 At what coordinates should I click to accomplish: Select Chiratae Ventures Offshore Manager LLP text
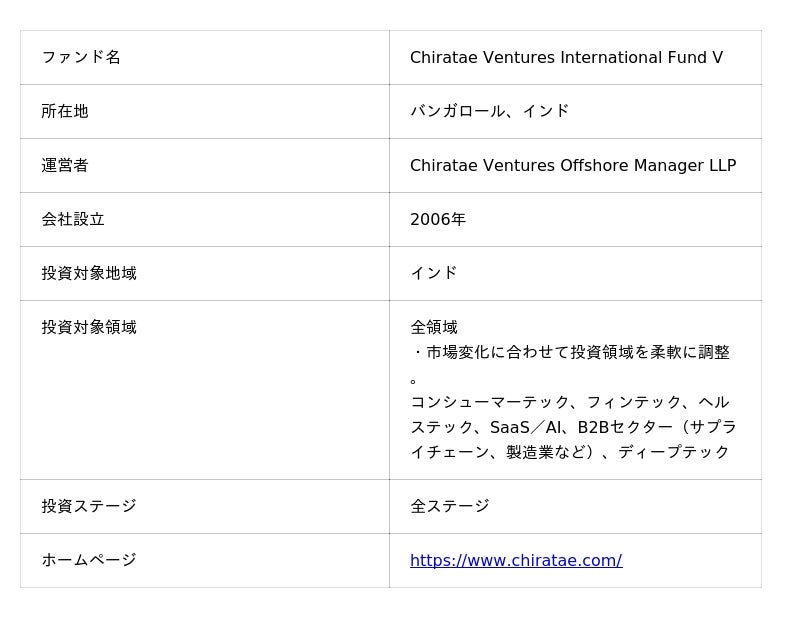coord(572,166)
